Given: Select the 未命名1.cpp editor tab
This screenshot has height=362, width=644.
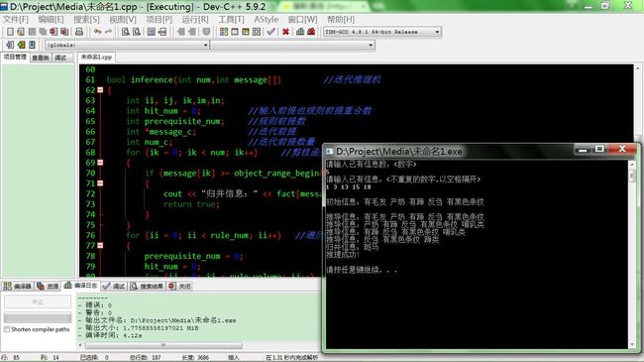Looking at the screenshot, I should tap(96, 58).
